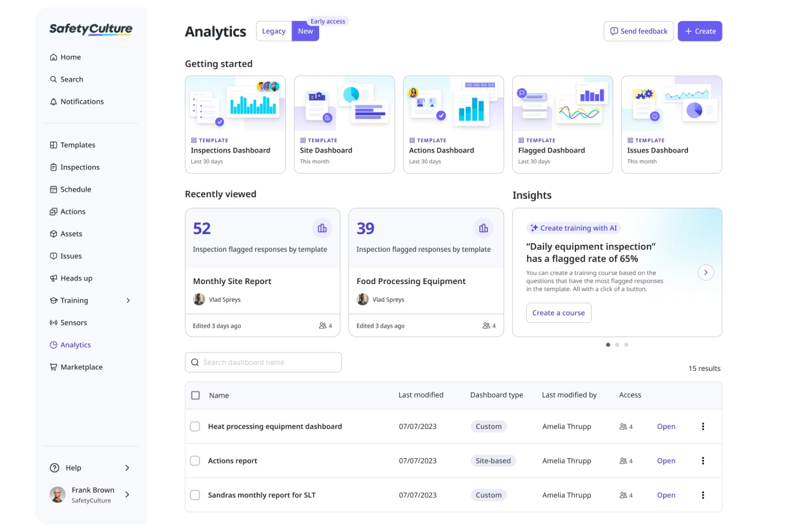
Task: Open more options for Actions report row
Action: pos(703,461)
